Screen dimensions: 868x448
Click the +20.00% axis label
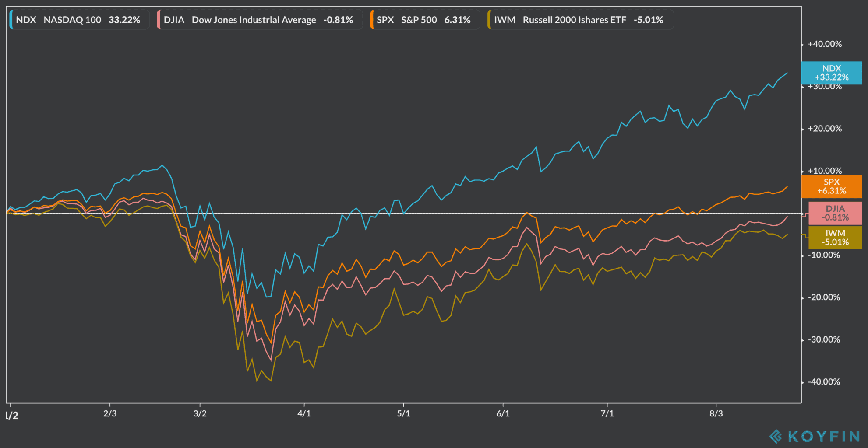coord(825,129)
